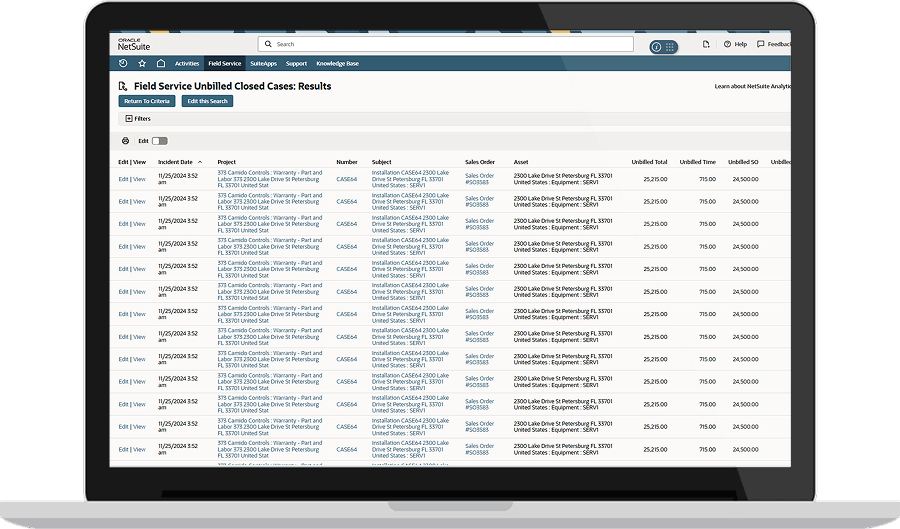900x529 pixels.
Task: Click the Oracle NetSuite logo
Action: [x=134, y=44]
